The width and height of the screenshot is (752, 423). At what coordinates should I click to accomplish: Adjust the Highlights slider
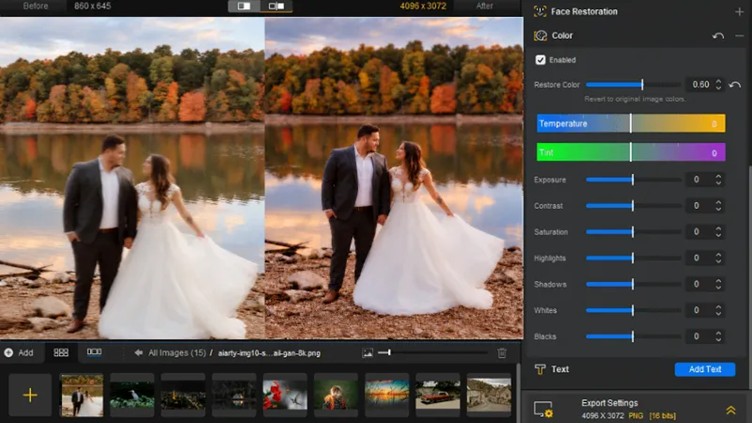(633, 258)
